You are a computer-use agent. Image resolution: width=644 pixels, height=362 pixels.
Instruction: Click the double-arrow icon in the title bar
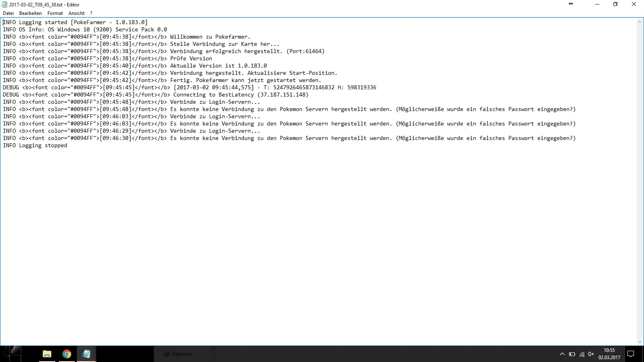coord(570,4)
